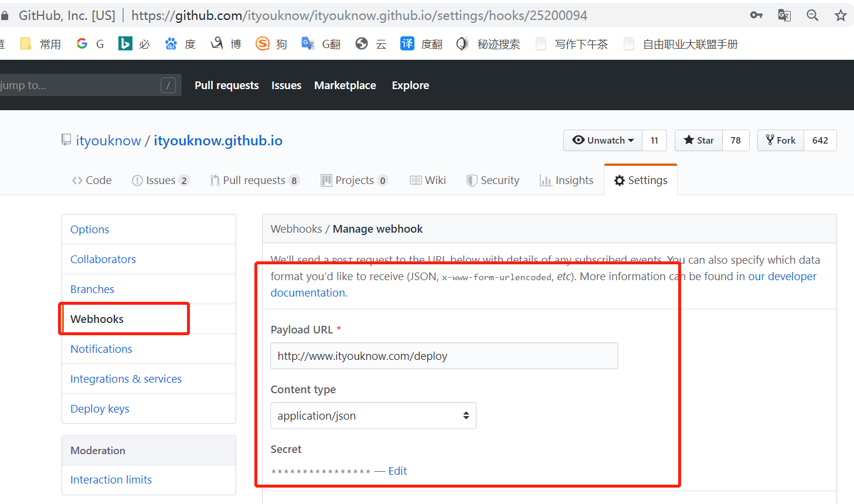The width and height of the screenshot is (854, 504).
Task: Open the Google bookmark icon
Action: 82,44
